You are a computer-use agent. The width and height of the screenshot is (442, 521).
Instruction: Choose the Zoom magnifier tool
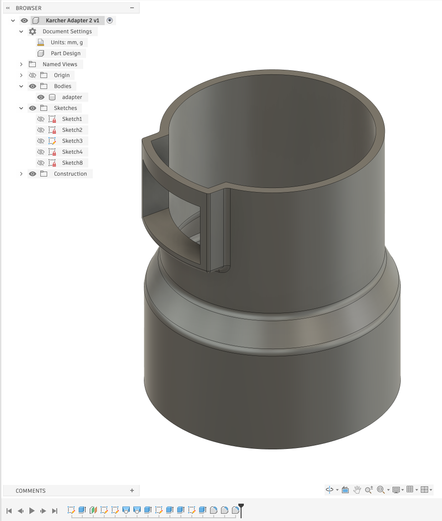click(x=368, y=490)
